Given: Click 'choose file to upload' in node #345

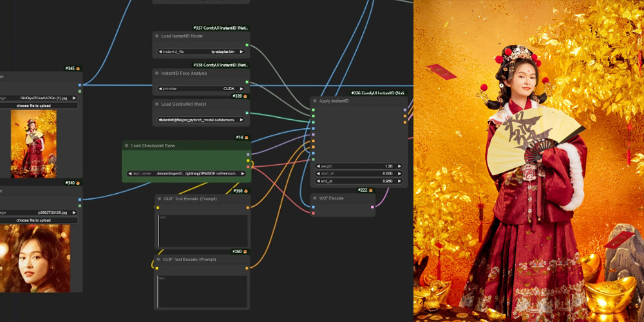Looking at the screenshot, I should 39,106.
